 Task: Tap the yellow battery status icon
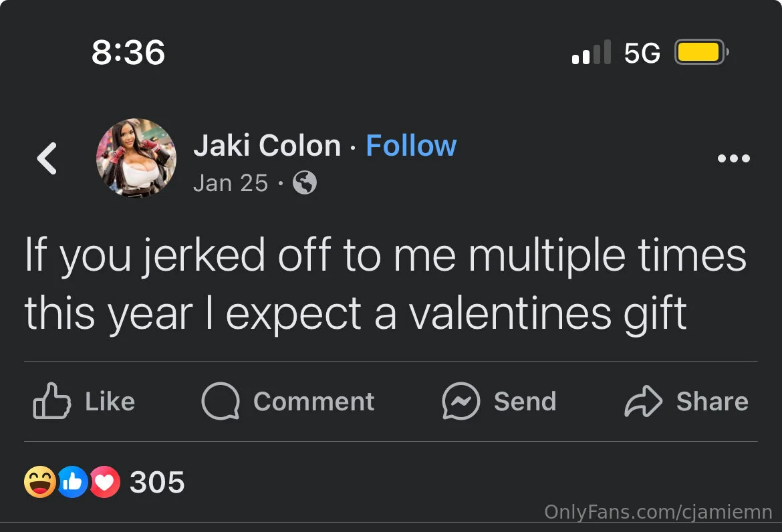(699, 52)
